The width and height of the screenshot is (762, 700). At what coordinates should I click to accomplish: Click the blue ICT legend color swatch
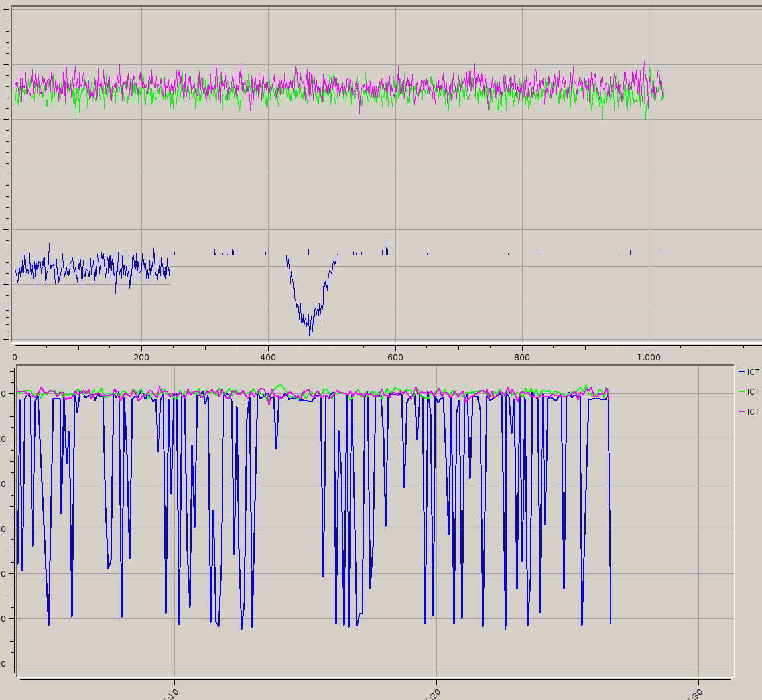tap(741, 372)
